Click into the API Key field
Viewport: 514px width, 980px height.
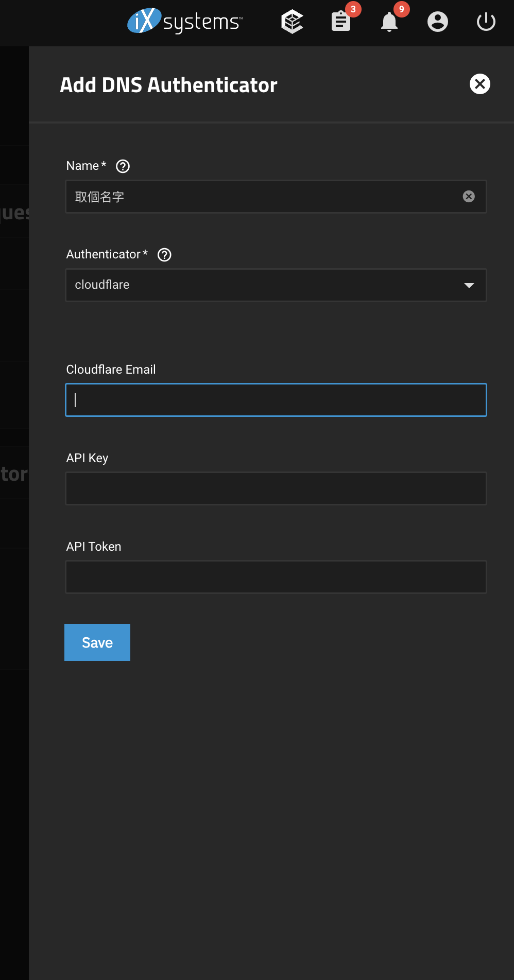point(276,488)
